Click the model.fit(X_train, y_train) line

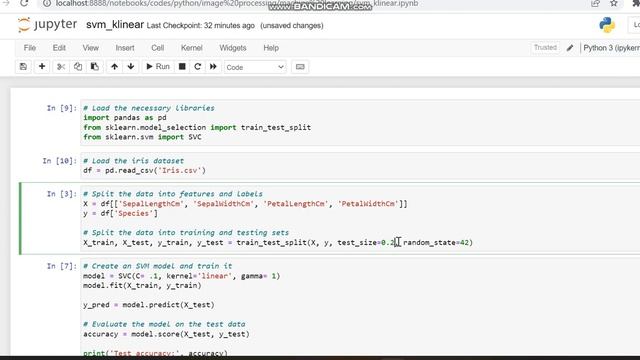pos(142,285)
